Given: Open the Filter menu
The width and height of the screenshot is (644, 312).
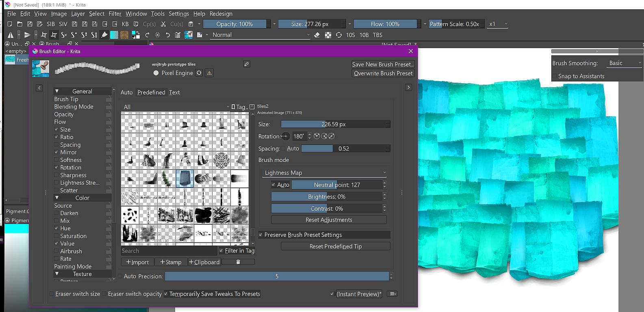Looking at the screenshot, I should click(x=115, y=14).
